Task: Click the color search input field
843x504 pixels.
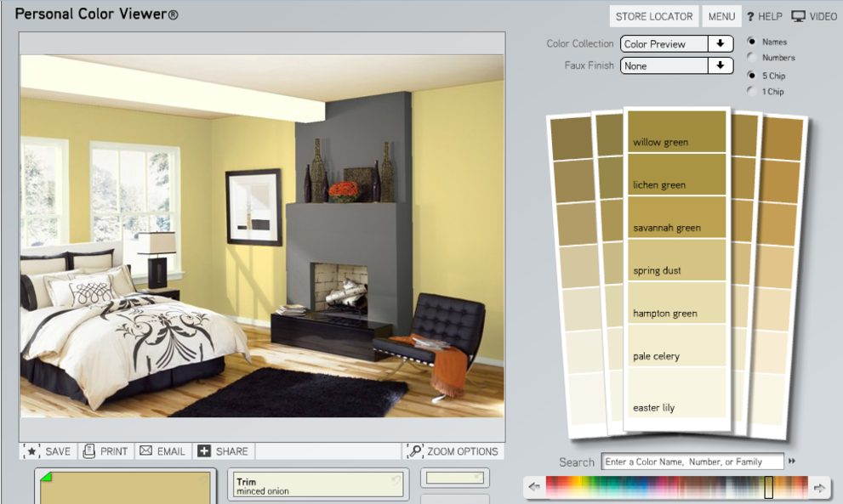Action: tap(692, 462)
